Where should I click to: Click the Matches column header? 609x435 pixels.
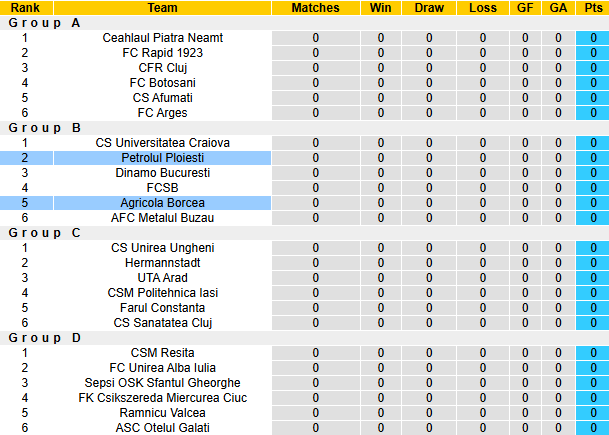pyautogui.click(x=315, y=8)
